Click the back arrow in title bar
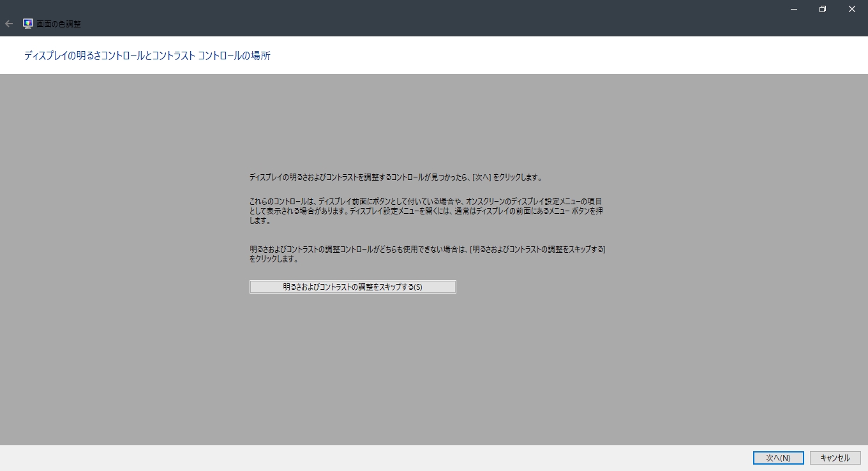This screenshot has width=868, height=471. pyautogui.click(x=9, y=24)
